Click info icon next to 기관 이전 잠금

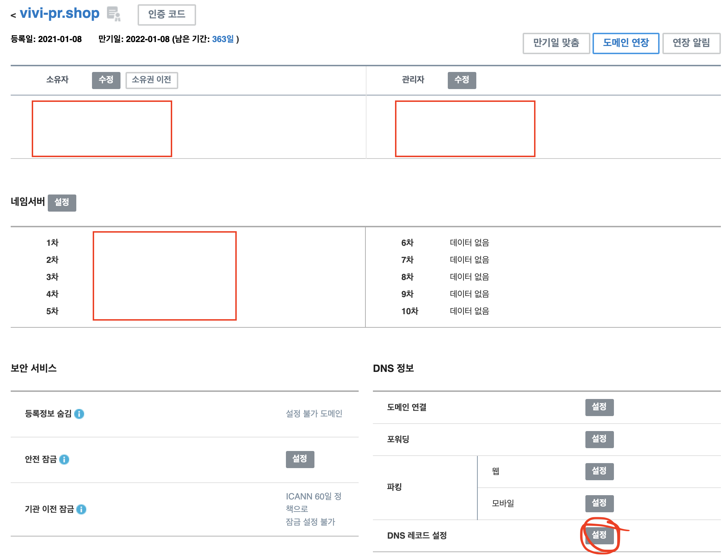[x=81, y=509]
